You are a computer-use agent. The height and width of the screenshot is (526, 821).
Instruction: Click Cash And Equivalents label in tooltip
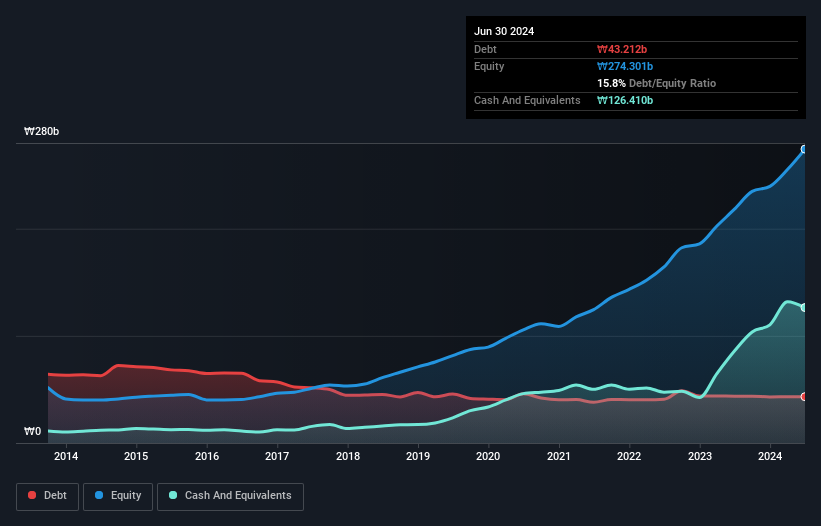tap(527, 100)
